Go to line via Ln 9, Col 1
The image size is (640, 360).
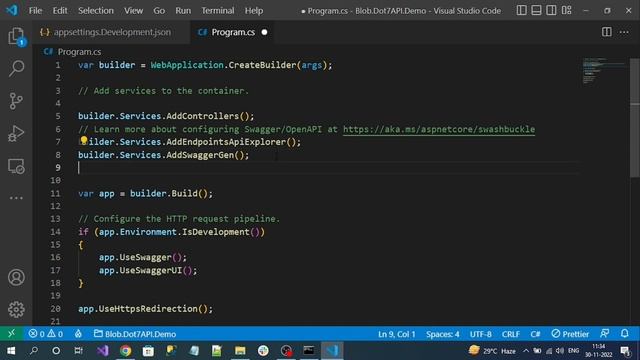[396, 334]
